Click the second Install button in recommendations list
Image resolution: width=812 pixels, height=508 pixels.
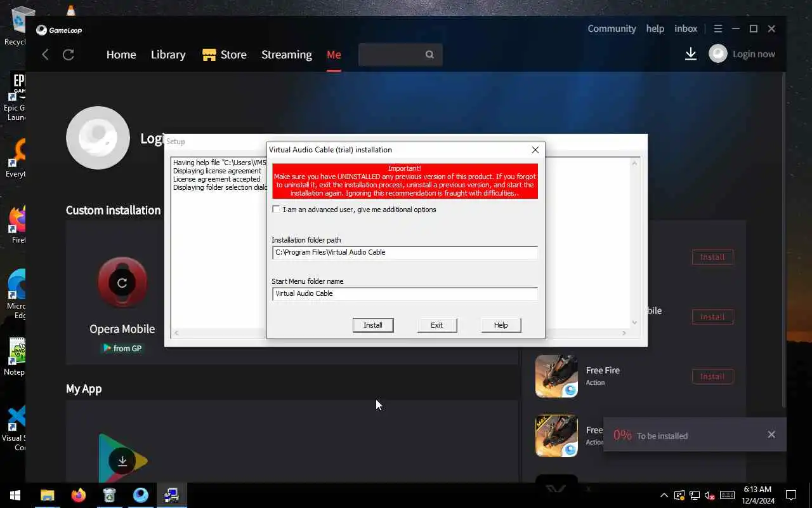click(712, 317)
